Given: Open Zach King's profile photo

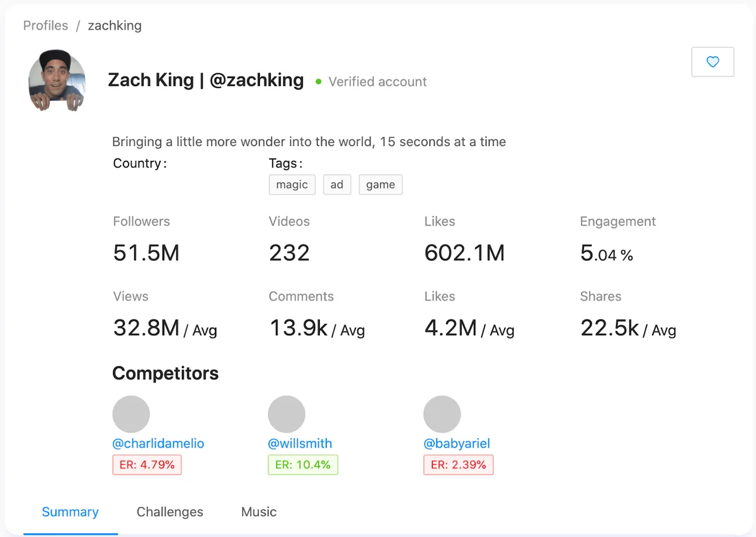Looking at the screenshot, I should pos(57,81).
